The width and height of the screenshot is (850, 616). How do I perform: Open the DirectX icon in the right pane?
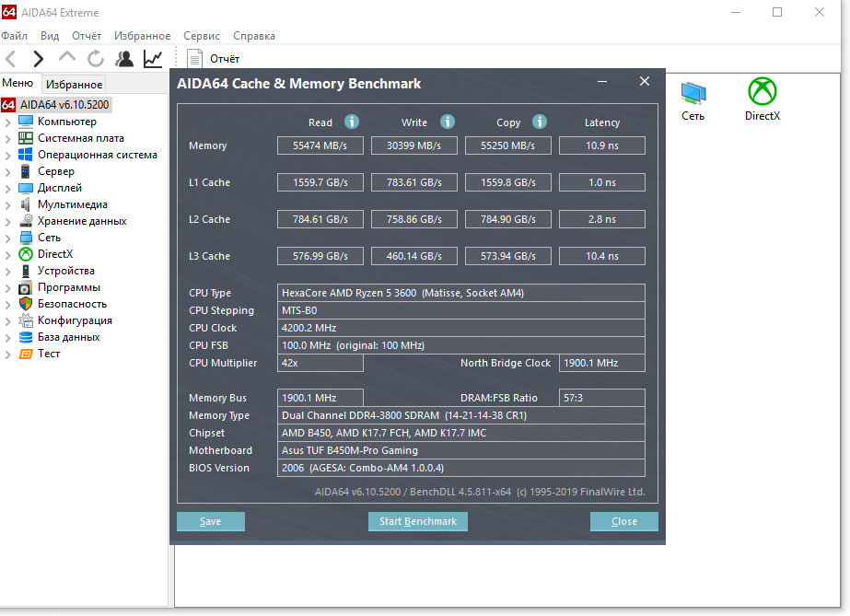(763, 99)
